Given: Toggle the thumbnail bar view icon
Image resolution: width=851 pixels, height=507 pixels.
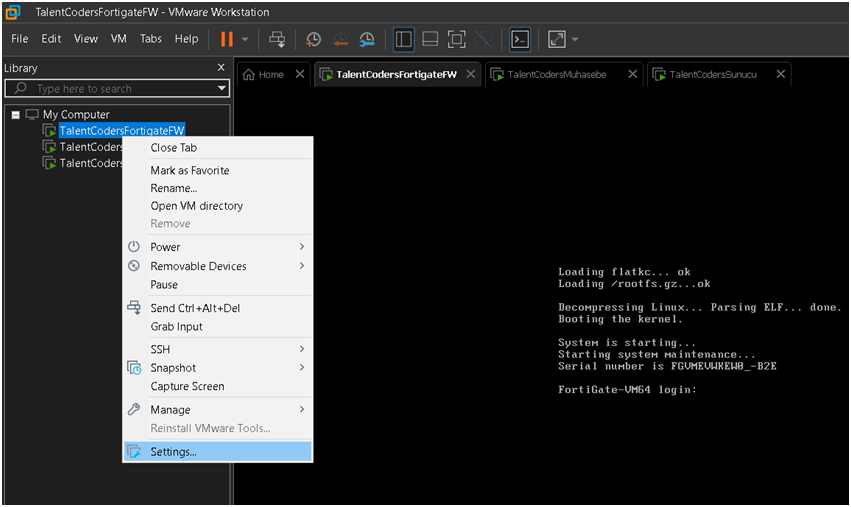Looking at the screenshot, I should [x=430, y=39].
